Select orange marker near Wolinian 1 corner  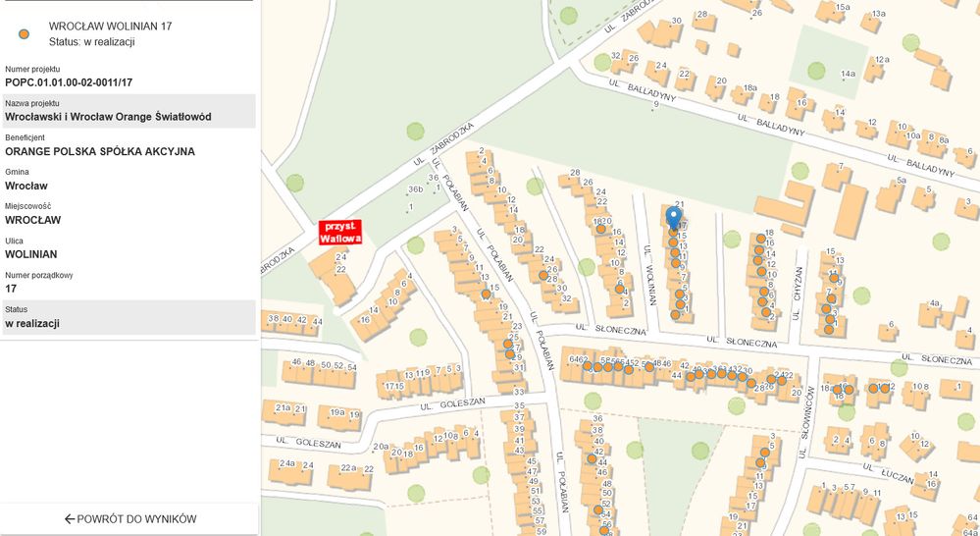pyautogui.click(x=676, y=314)
